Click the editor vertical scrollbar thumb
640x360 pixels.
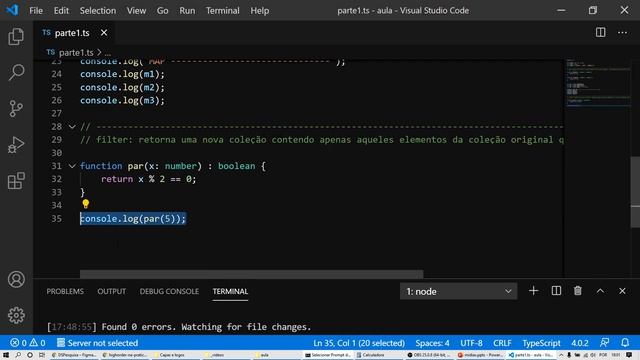pos(635,192)
